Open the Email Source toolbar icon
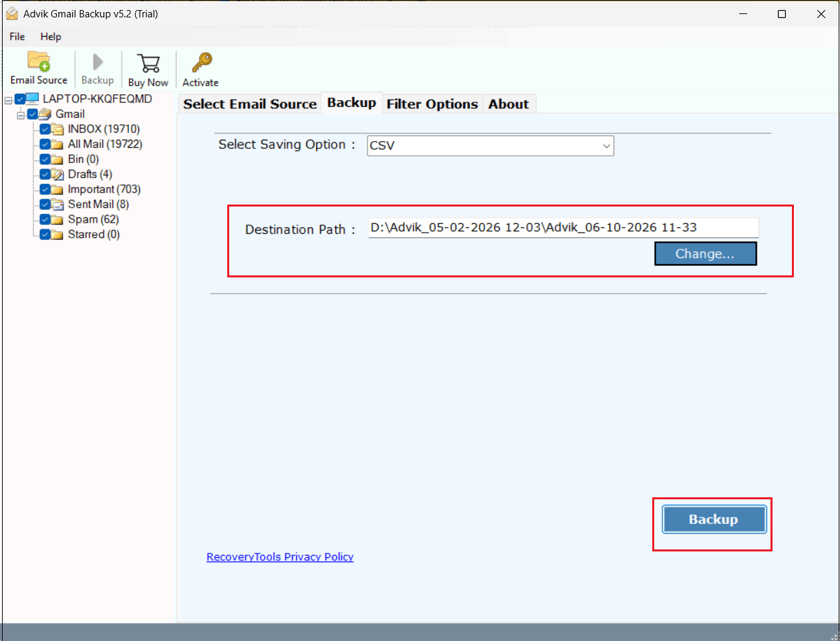The height and width of the screenshot is (641, 840). [x=39, y=61]
